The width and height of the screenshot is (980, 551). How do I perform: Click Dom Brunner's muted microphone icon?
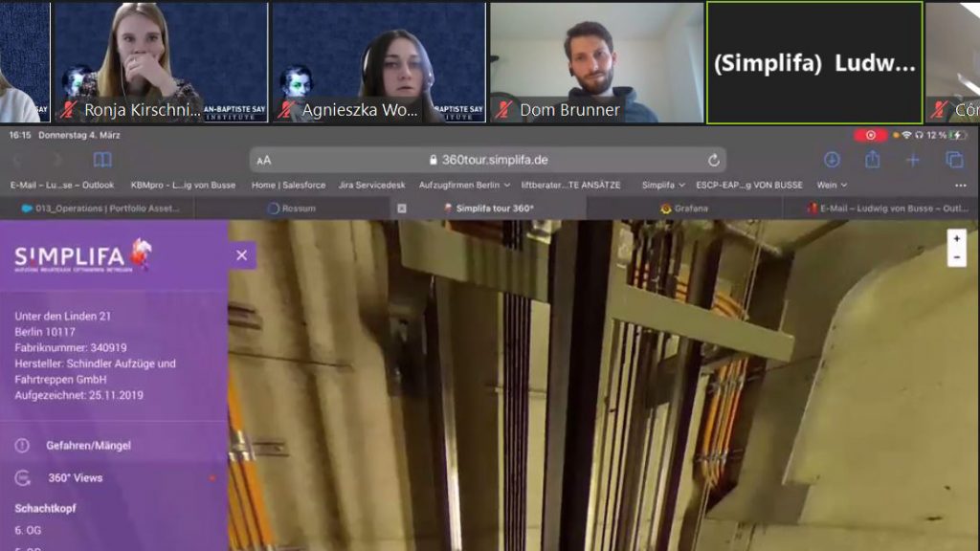(x=503, y=110)
